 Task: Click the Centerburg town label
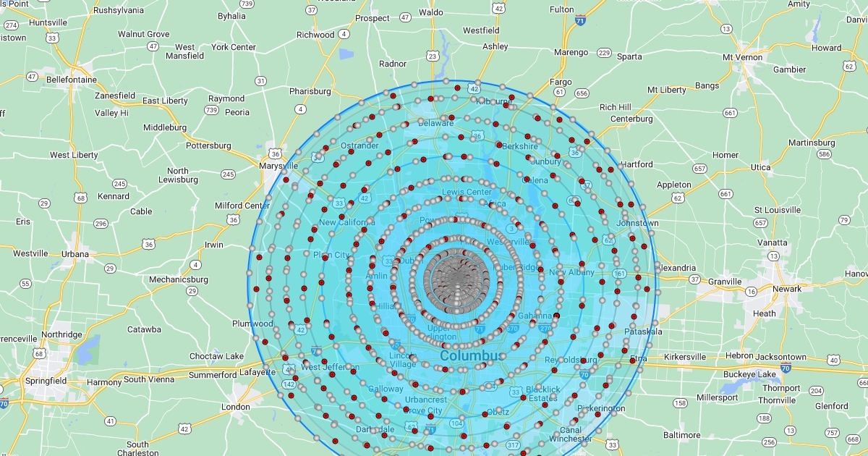(631, 119)
